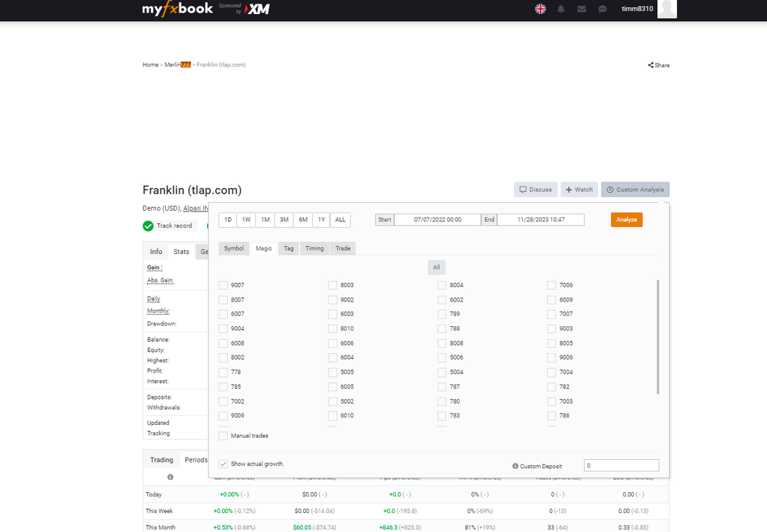Click the periods table info icon
767x532 pixels.
[170, 477]
